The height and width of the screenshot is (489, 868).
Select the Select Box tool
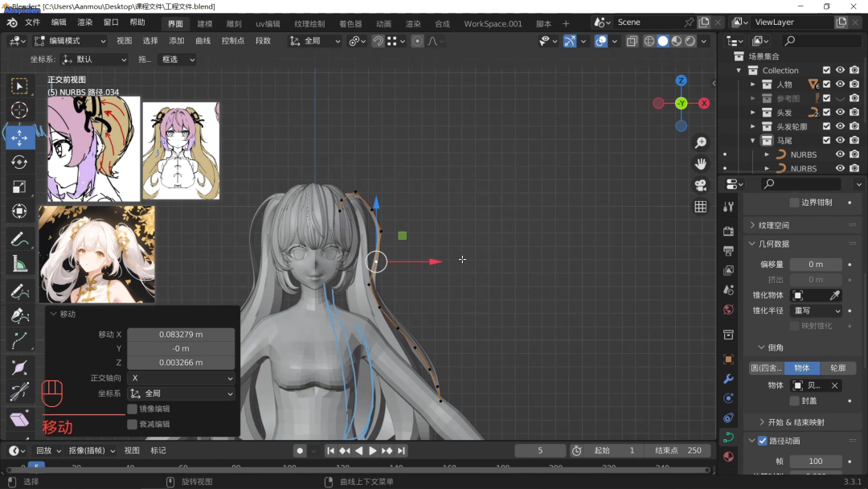[19, 86]
